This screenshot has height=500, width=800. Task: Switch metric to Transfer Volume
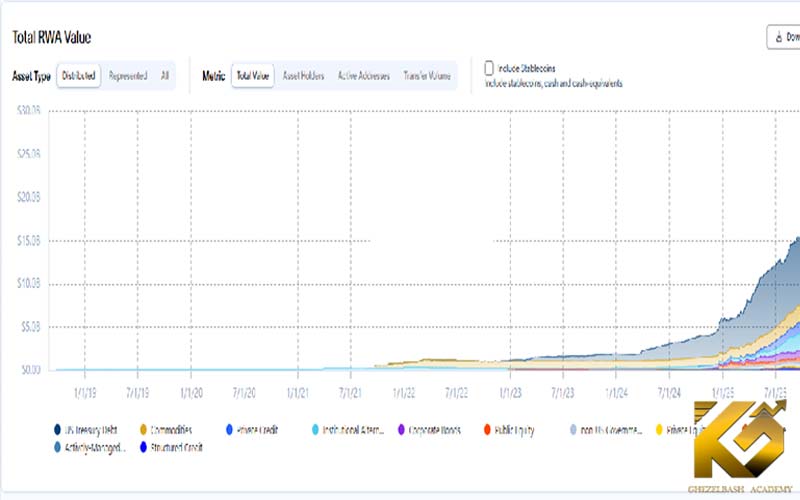pyautogui.click(x=427, y=75)
